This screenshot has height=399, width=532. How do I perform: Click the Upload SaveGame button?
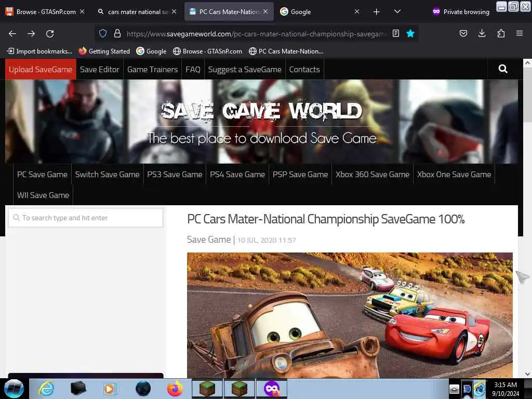(x=41, y=69)
